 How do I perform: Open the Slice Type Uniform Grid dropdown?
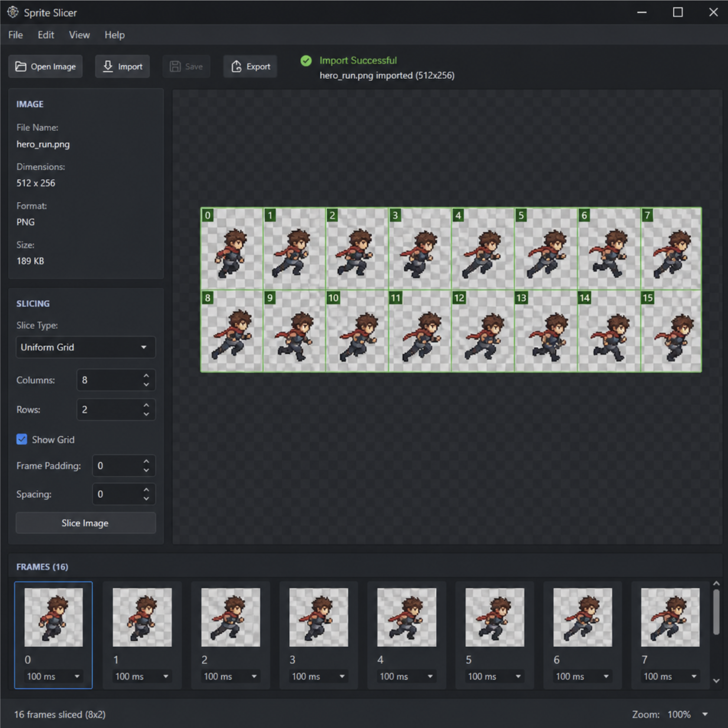point(85,347)
